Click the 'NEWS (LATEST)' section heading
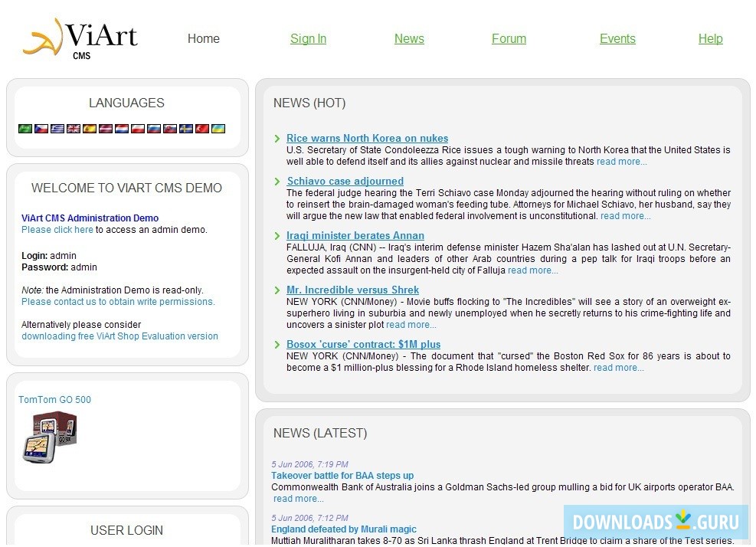 pyautogui.click(x=320, y=433)
